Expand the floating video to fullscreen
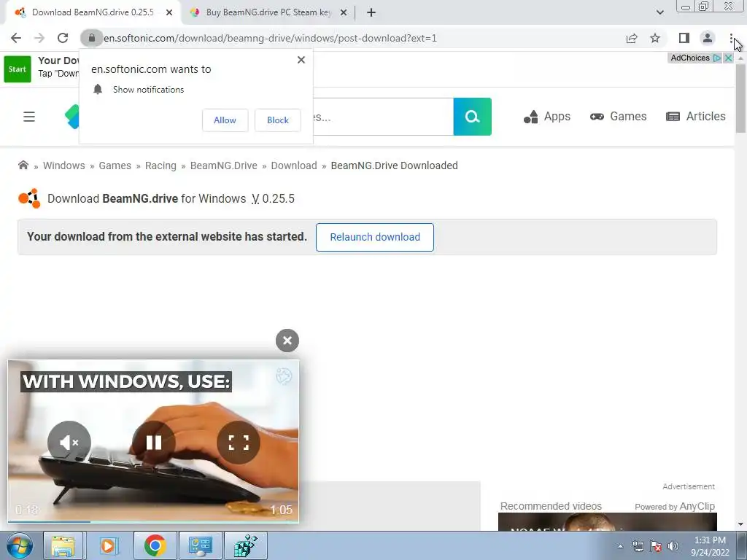Viewport: 747px width, 560px height. 239,443
